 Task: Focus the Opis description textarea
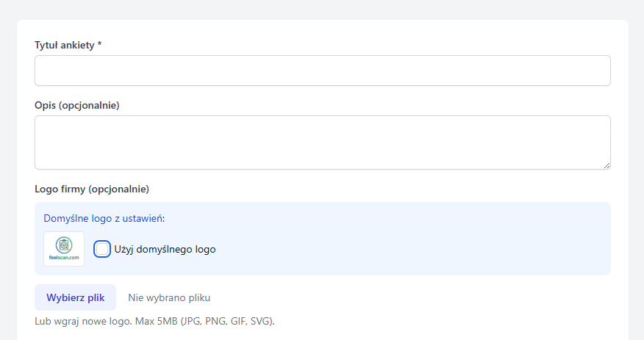pyautogui.click(x=322, y=142)
